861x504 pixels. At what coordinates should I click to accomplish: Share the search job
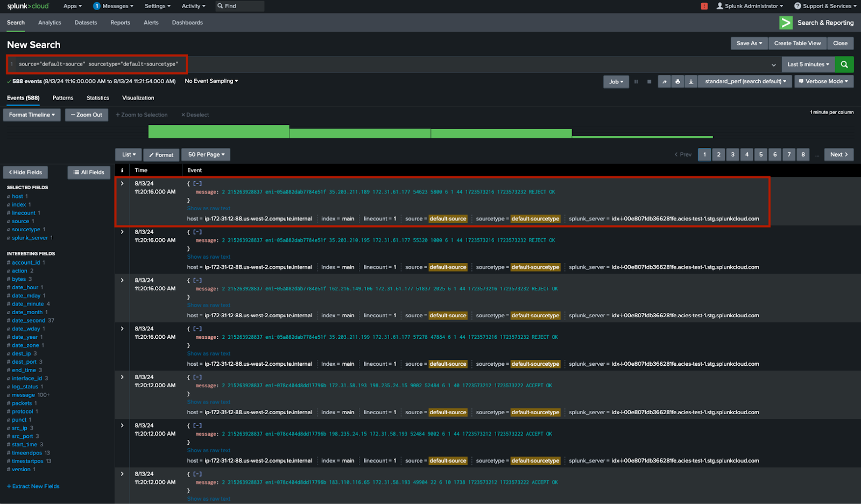pyautogui.click(x=664, y=82)
